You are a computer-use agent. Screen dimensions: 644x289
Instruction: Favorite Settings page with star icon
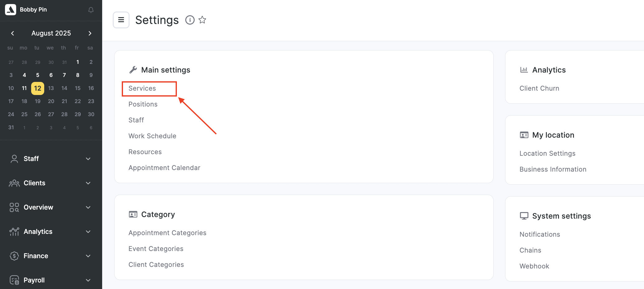coord(202,20)
